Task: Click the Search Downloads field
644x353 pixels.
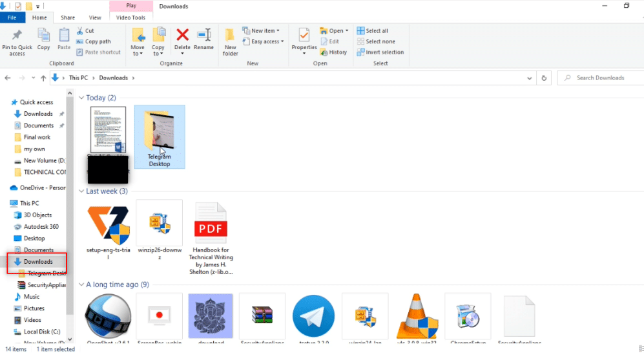Action: (601, 78)
